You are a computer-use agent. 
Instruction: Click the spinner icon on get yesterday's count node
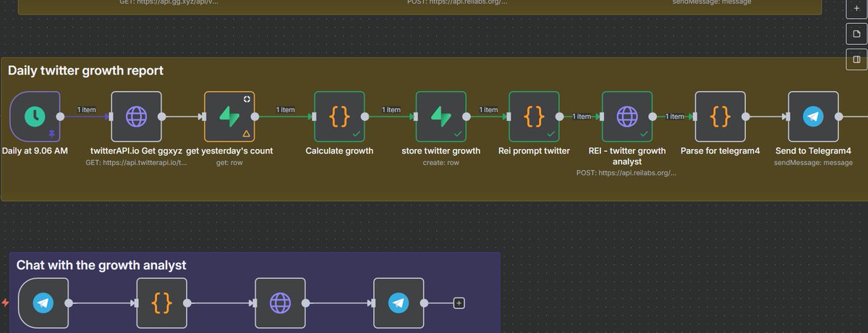(x=246, y=99)
